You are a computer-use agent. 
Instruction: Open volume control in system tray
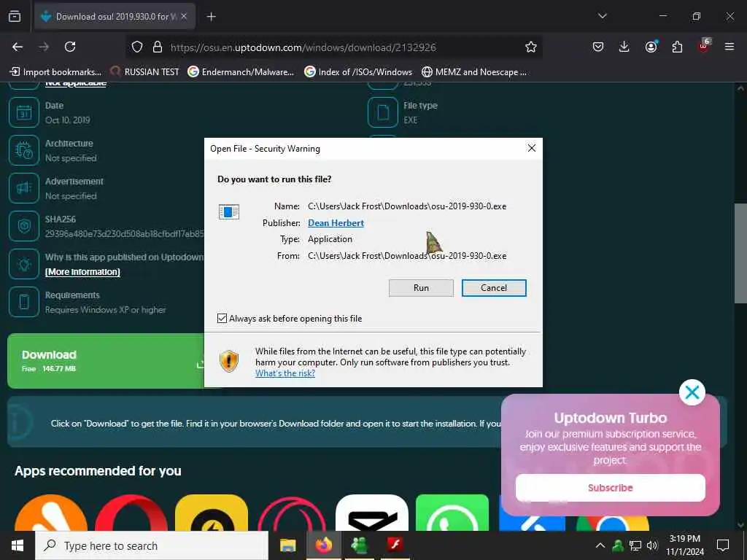(x=652, y=545)
